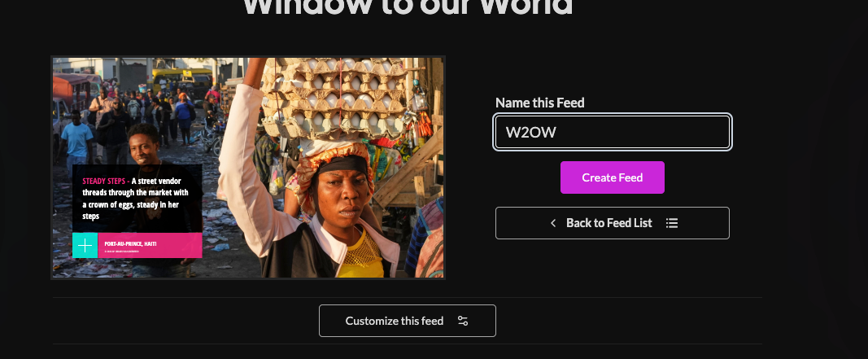Click the sliders icon in Customize this feed

coord(463,321)
